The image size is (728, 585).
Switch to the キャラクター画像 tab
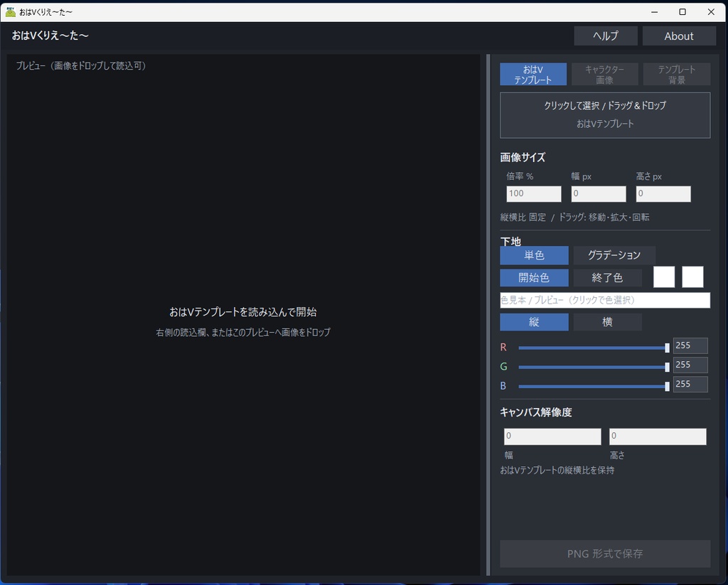(604, 75)
